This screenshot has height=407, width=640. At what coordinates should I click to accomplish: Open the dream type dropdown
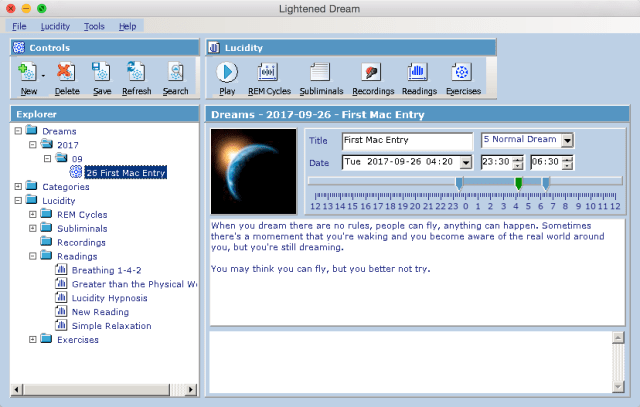tap(567, 141)
